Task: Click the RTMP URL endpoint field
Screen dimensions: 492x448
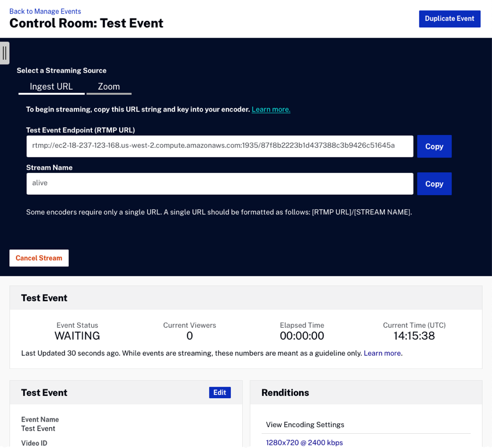Action: tap(220, 146)
